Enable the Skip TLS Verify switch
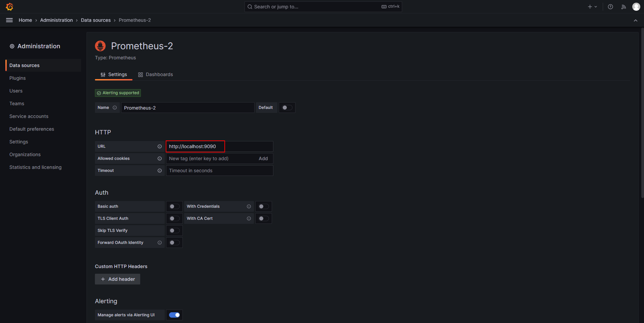Screen dimensions: 644x323 click(x=174, y=231)
